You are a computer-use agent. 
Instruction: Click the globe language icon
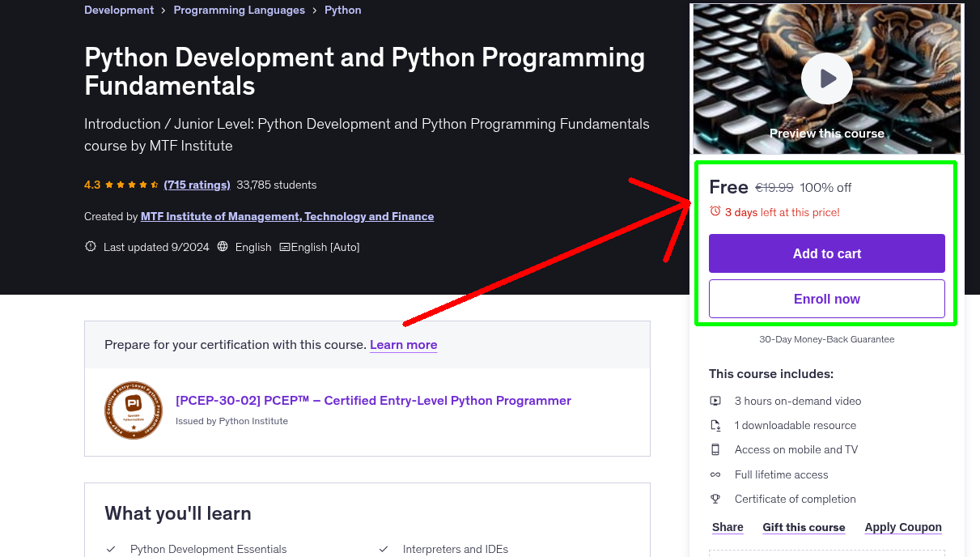[223, 247]
